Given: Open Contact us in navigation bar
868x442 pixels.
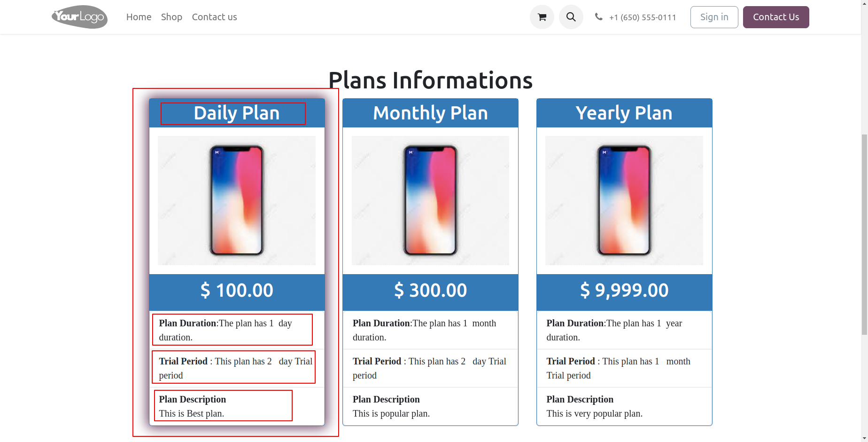Looking at the screenshot, I should click(x=214, y=17).
